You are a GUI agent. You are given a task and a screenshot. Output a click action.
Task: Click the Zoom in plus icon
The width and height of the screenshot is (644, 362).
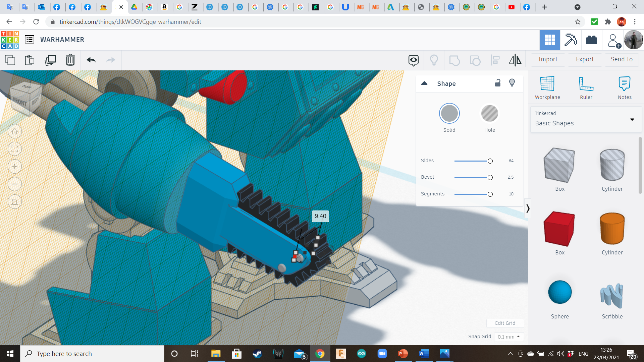click(x=14, y=167)
